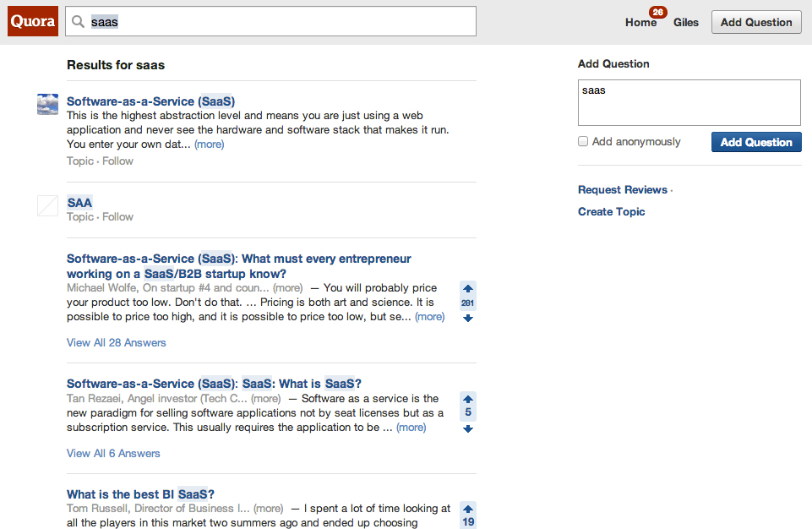Open the SAA topic placeholder image
The image size is (812, 529).
pyautogui.click(x=47, y=205)
